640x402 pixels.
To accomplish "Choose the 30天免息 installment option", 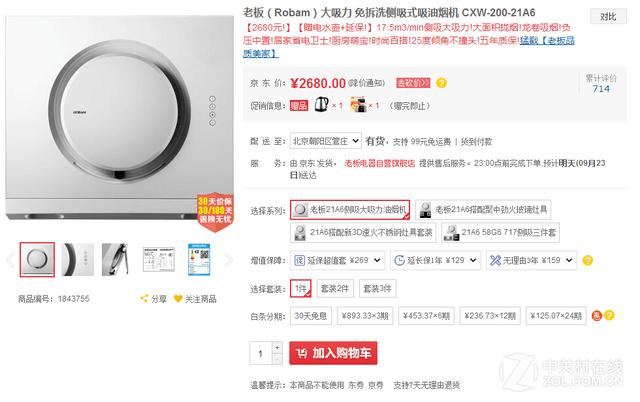I will point(311,316).
